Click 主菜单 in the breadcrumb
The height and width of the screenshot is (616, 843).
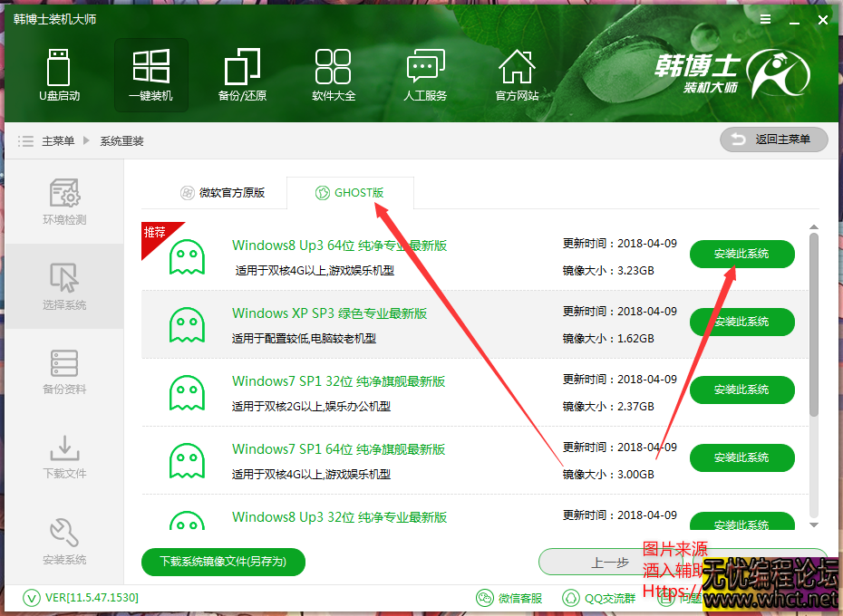58,141
